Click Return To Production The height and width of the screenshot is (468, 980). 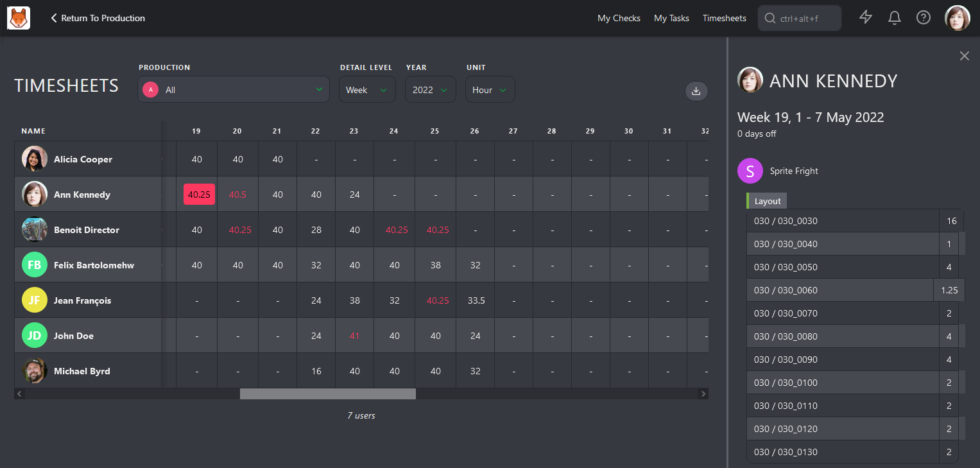tap(98, 18)
